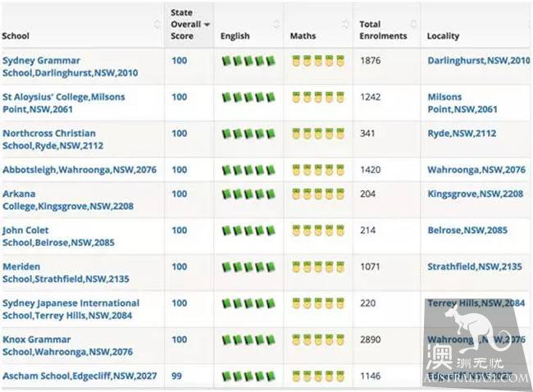Click Maths medal rating in St Aloysius' row
Screen dimensions: 533x392
(x=318, y=98)
